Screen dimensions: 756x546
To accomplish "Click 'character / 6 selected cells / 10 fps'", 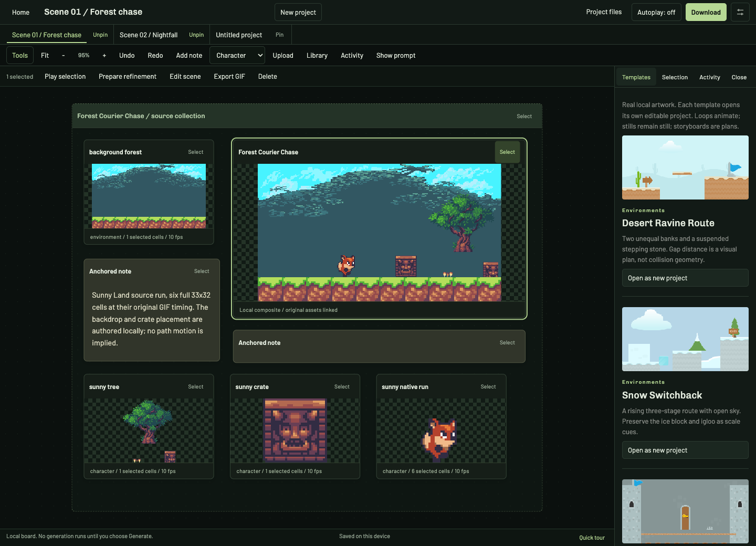I will point(426,471).
